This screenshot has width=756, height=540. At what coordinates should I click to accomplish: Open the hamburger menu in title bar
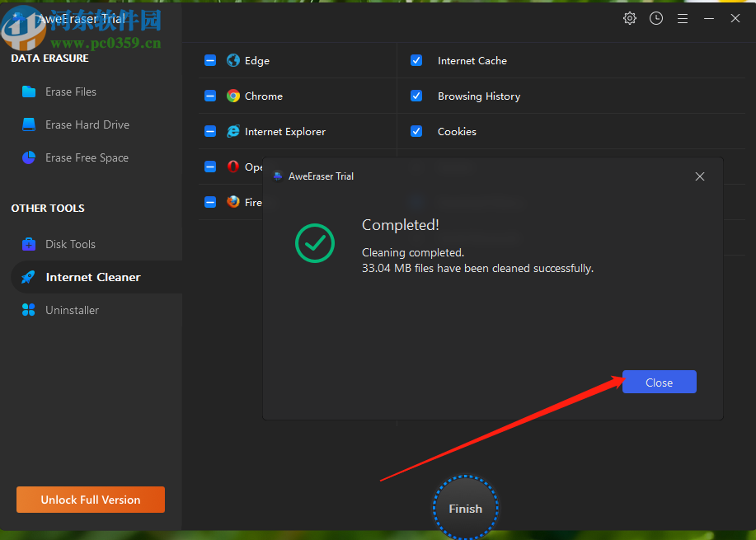pyautogui.click(x=683, y=18)
